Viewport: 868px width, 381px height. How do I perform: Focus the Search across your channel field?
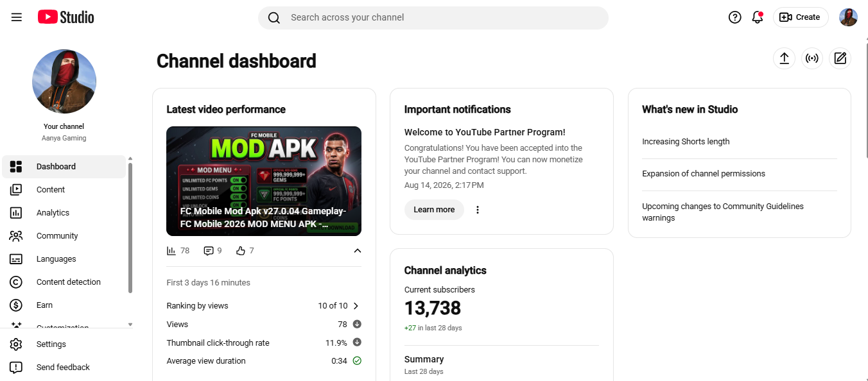pos(433,18)
